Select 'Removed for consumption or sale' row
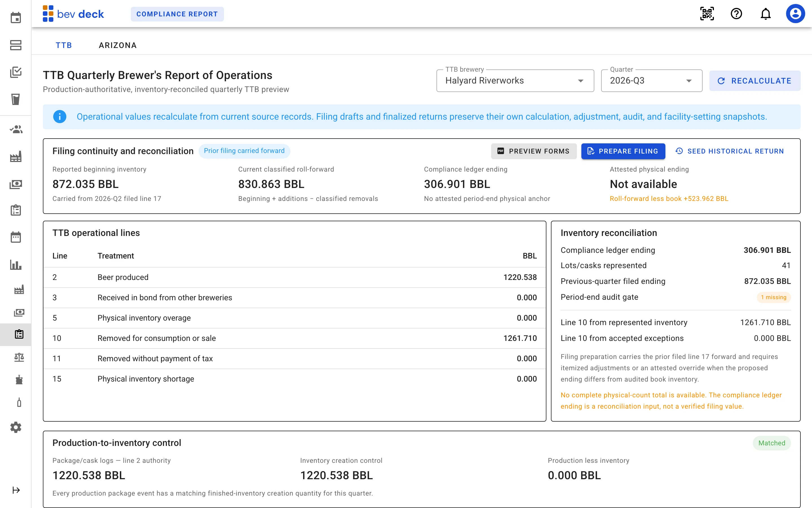Screen dimensions: 812x508 [x=294, y=338]
